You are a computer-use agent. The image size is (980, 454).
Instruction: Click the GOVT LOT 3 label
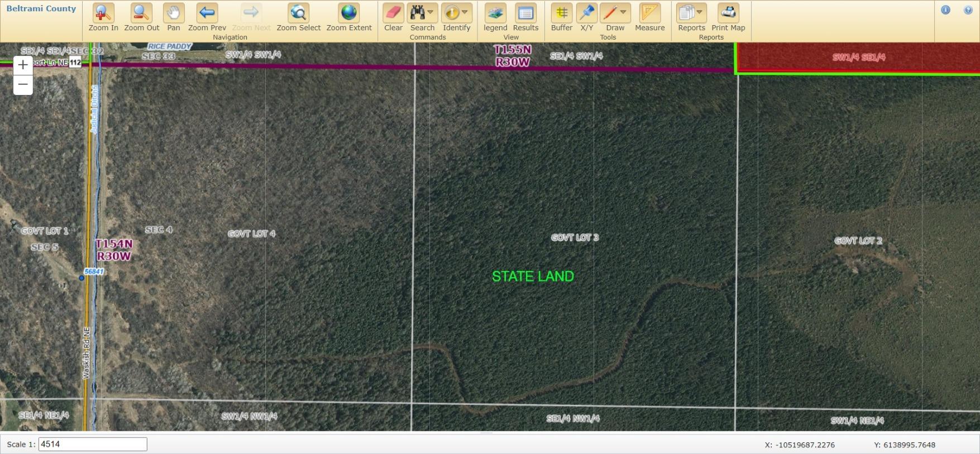[575, 237]
